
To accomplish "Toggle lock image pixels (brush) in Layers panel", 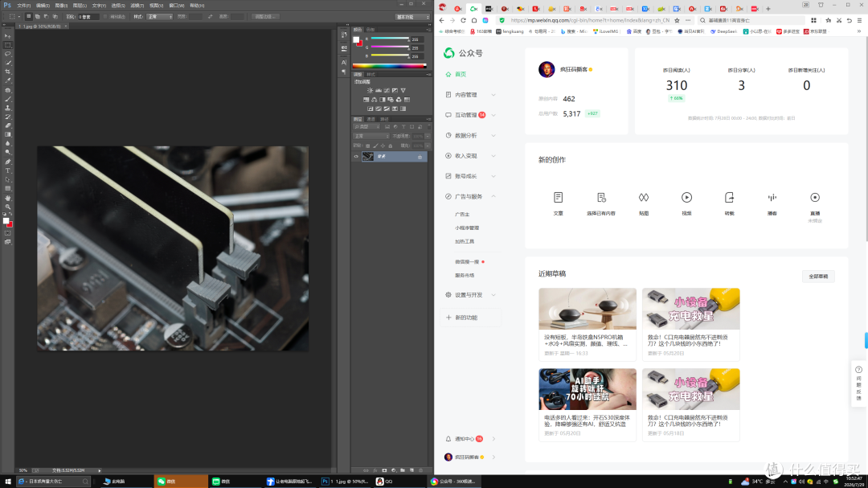I will (x=375, y=146).
